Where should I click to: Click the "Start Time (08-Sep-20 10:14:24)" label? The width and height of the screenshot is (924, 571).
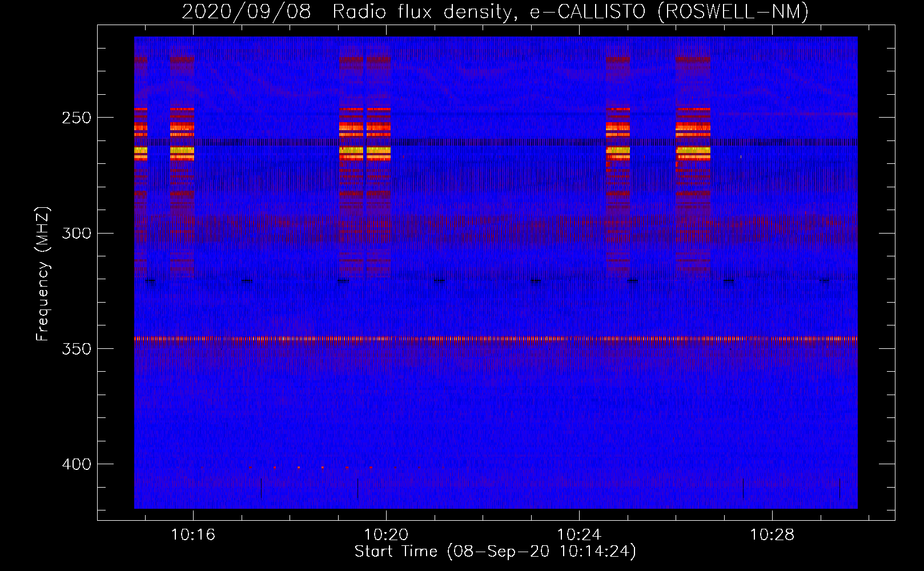[x=495, y=552]
